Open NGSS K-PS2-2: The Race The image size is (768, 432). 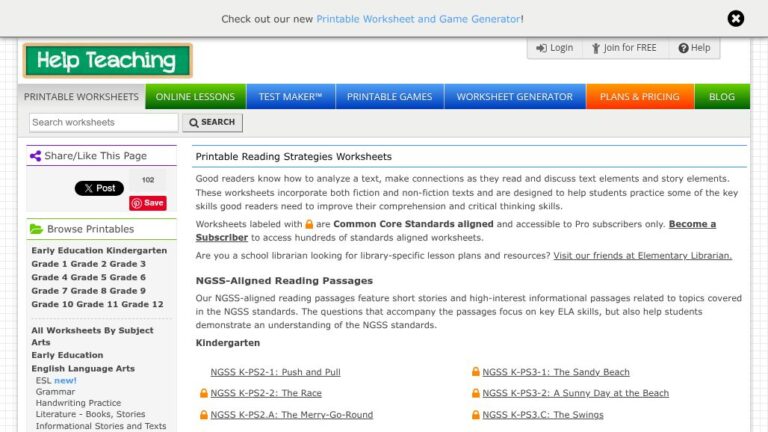coord(266,393)
